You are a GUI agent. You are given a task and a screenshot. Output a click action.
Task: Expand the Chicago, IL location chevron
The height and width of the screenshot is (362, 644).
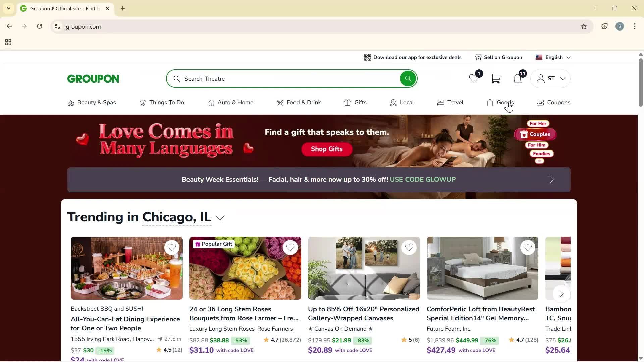coord(220,218)
